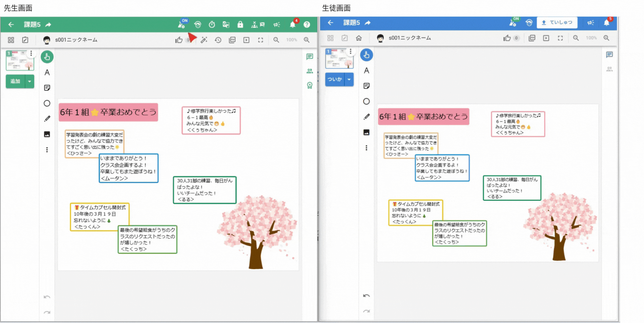The width and height of the screenshot is (644, 323).
Task: Expand the ついか dropdown arrow in student screen
Action: click(349, 79)
